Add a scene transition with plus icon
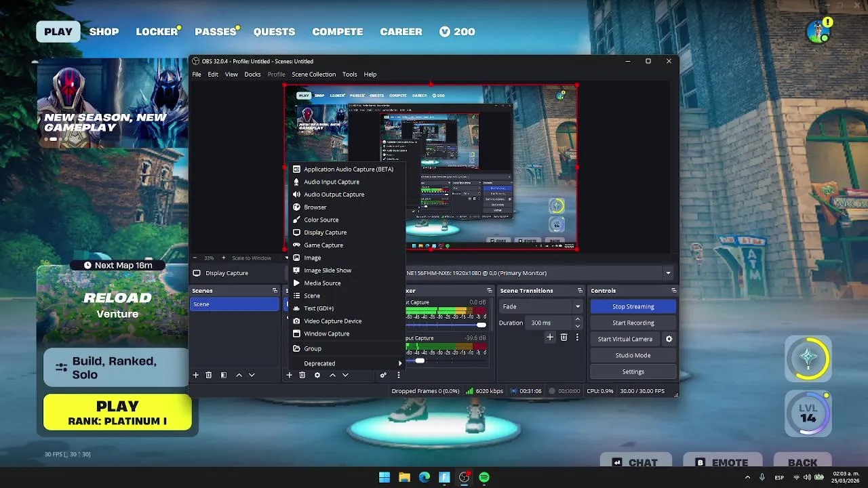This screenshot has height=488, width=868. 550,337
